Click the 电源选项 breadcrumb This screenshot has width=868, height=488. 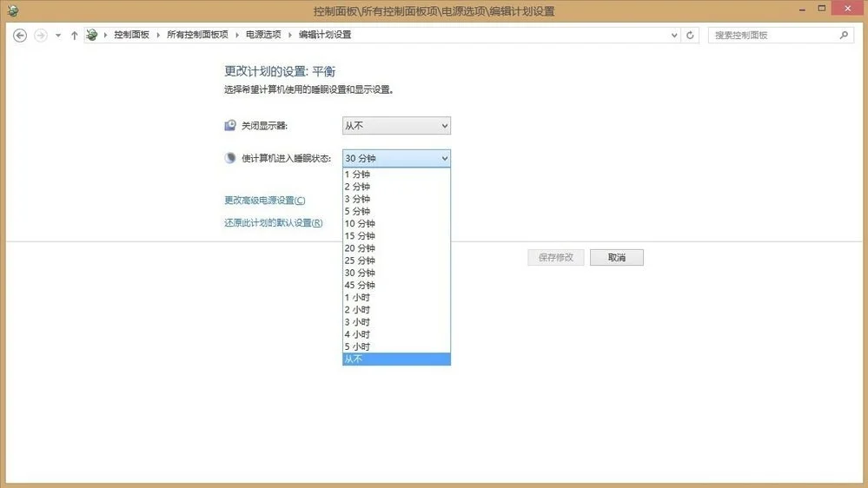click(263, 35)
